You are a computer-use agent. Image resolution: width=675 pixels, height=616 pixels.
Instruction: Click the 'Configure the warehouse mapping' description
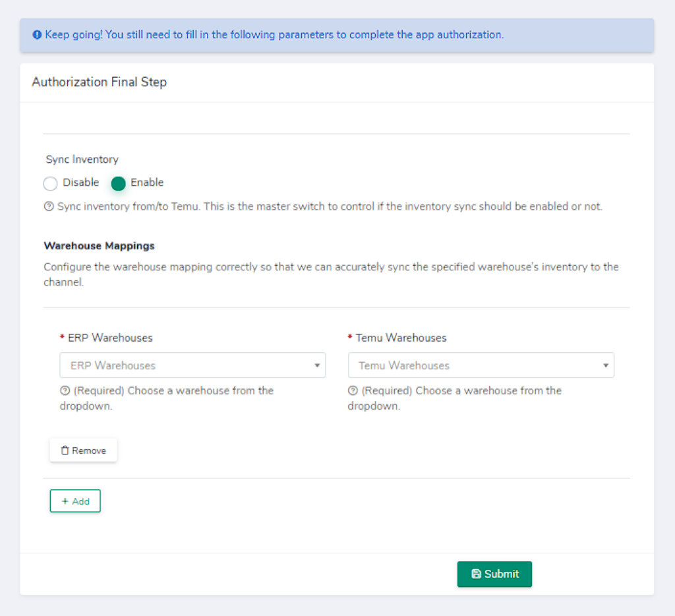[331, 274]
